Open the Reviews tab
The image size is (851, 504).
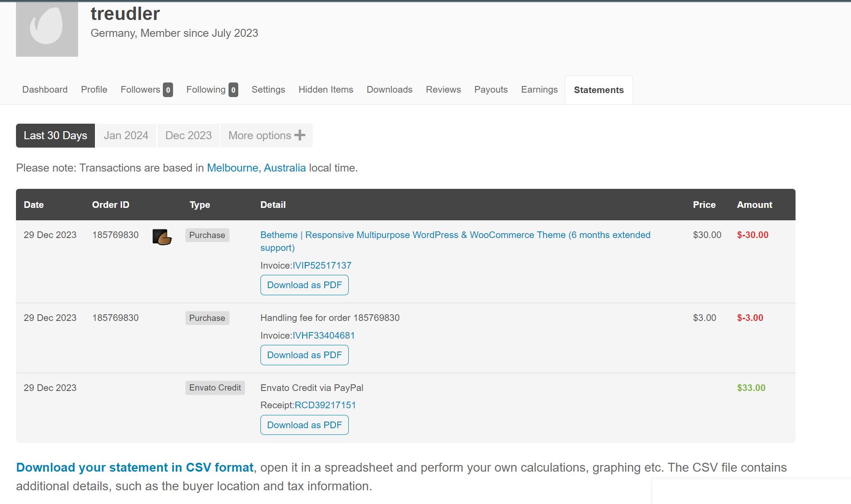443,90
